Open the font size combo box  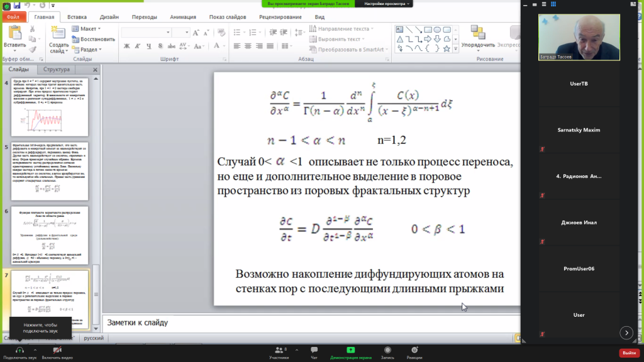(180, 33)
